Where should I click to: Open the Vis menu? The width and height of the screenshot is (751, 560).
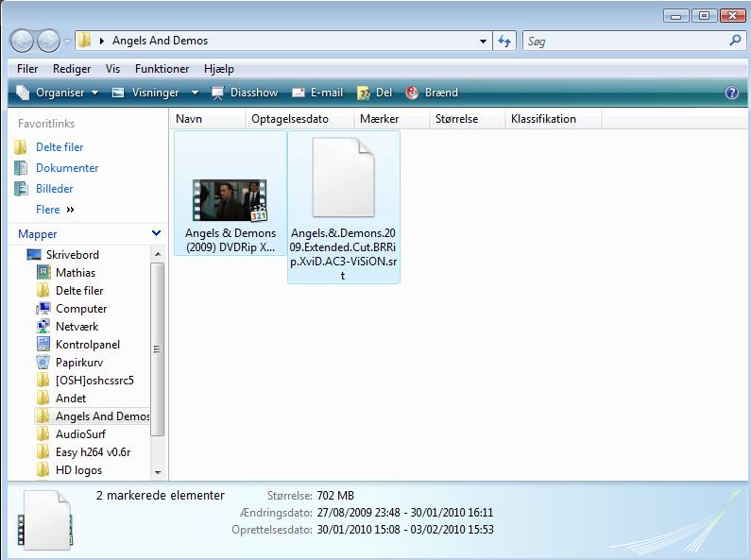pyautogui.click(x=112, y=68)
